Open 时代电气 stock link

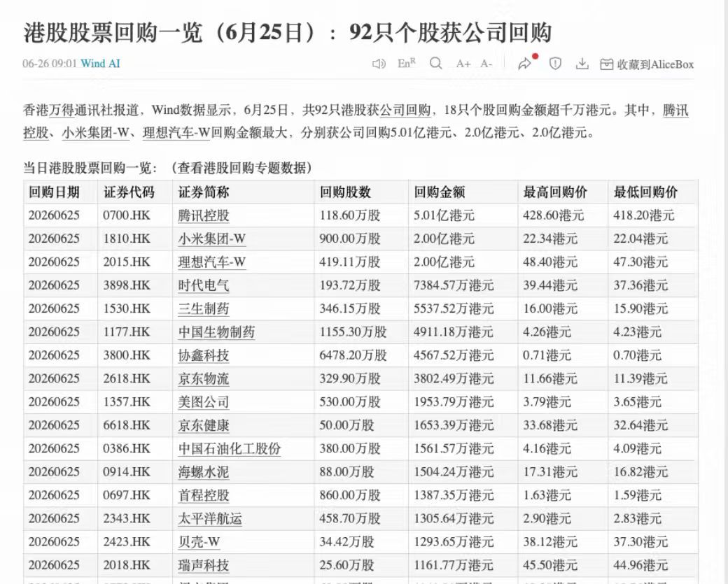pos(204,285)
